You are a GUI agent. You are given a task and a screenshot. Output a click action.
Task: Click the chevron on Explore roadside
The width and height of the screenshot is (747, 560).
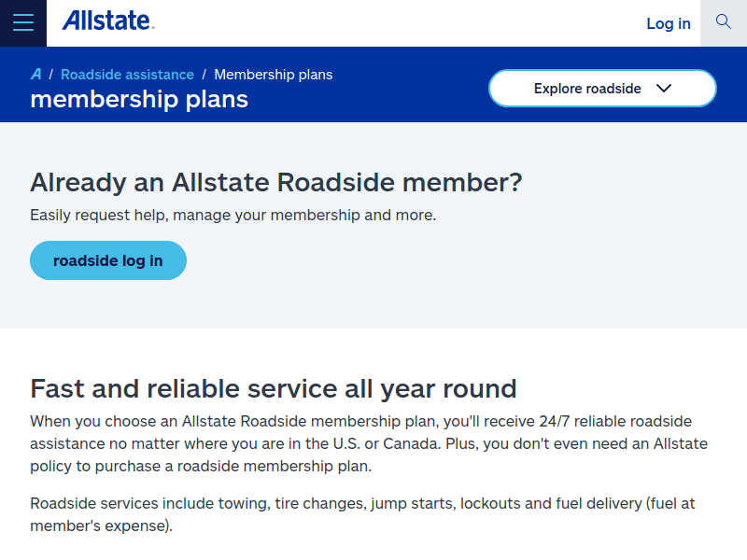(664, 88)
